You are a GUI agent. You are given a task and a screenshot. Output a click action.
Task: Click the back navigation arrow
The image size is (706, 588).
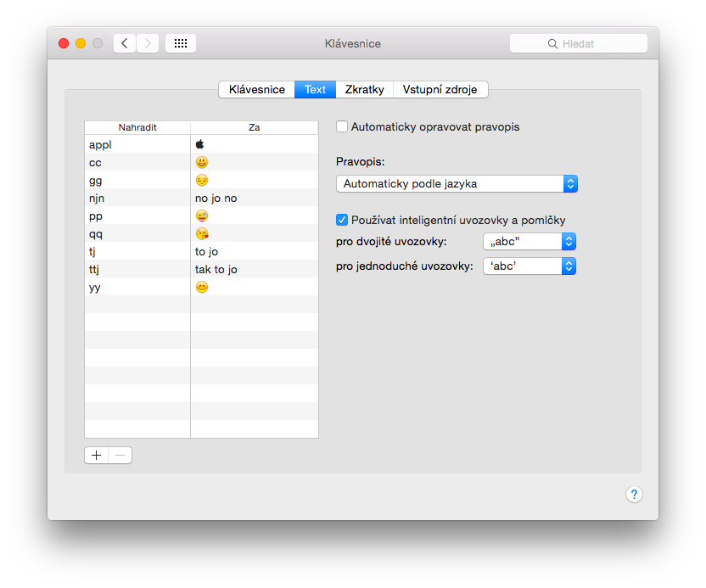pyautogui.click(x=125, y=43)
